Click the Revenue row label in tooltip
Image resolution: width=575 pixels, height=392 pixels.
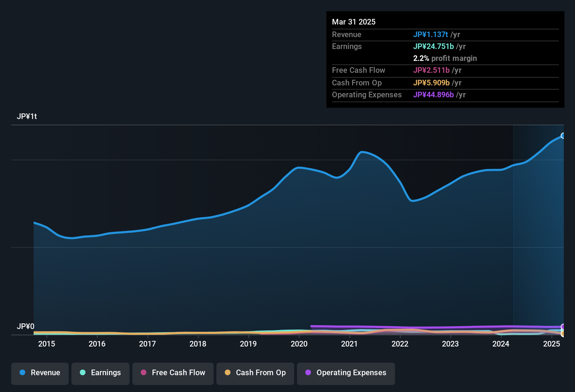pos(347,34)
